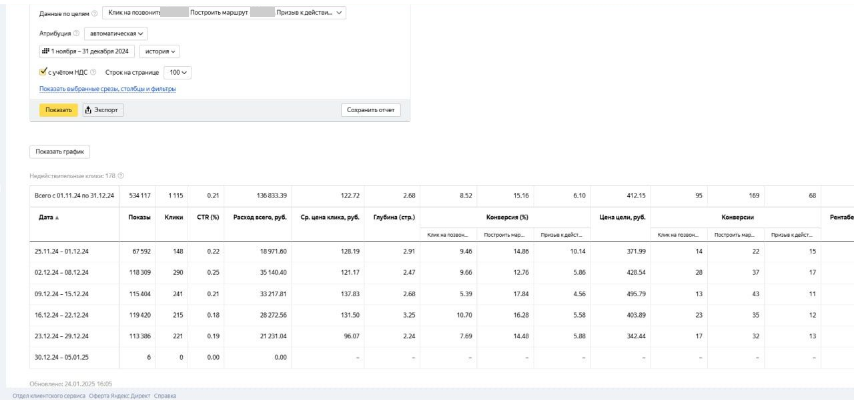Click the help icon next to Данные по целям
Screen dimensions: 854x400
point(95,14)
